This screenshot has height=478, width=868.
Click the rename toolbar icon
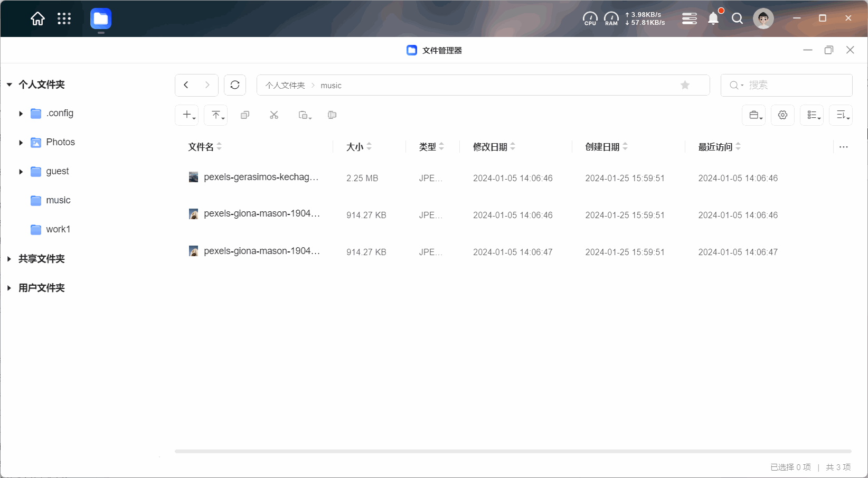[332, 115]
